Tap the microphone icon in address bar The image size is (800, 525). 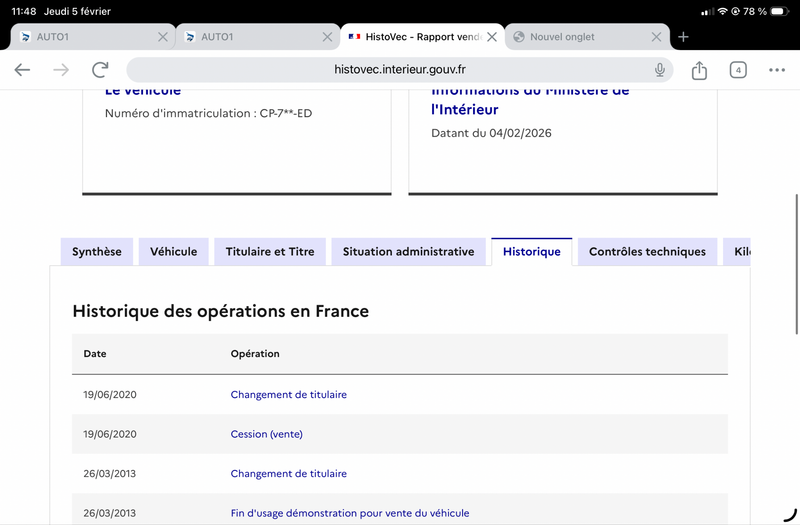pyautogui.click(x=659, y=69)
